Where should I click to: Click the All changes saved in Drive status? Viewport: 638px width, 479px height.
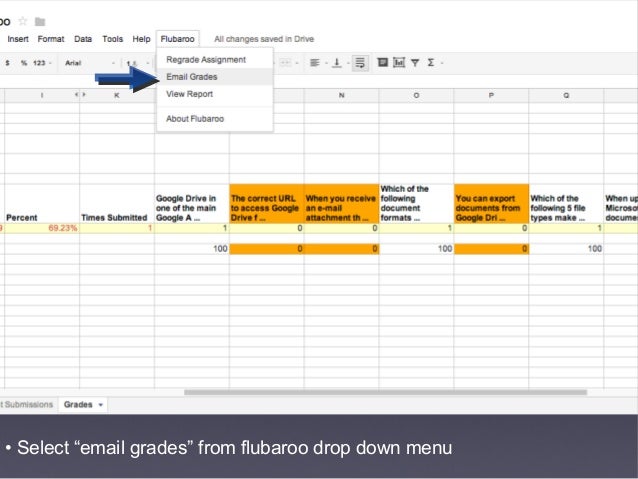[264, 39]
